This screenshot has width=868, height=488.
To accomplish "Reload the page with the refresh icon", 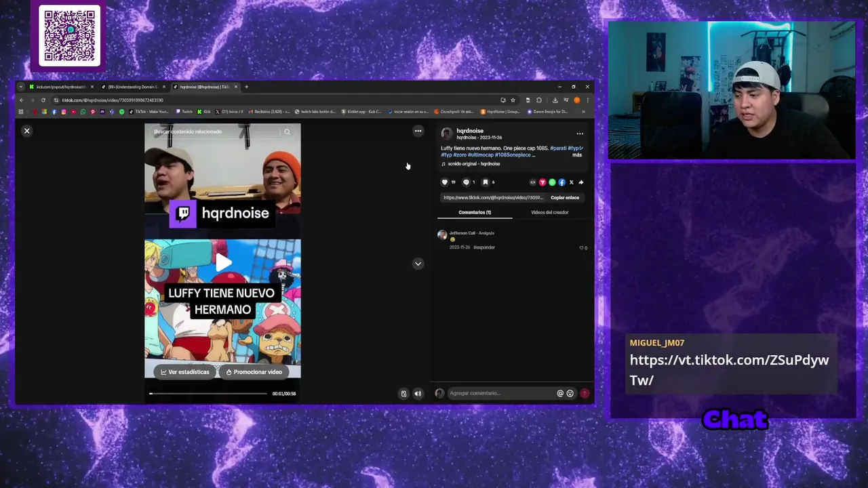I will click(x=43, y=100).
